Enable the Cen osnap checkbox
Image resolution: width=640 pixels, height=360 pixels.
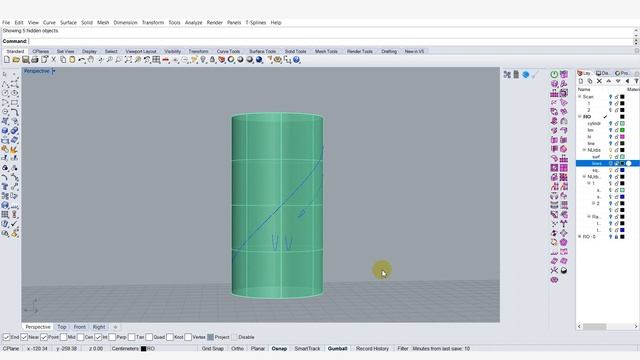click(x=80, y=337)
